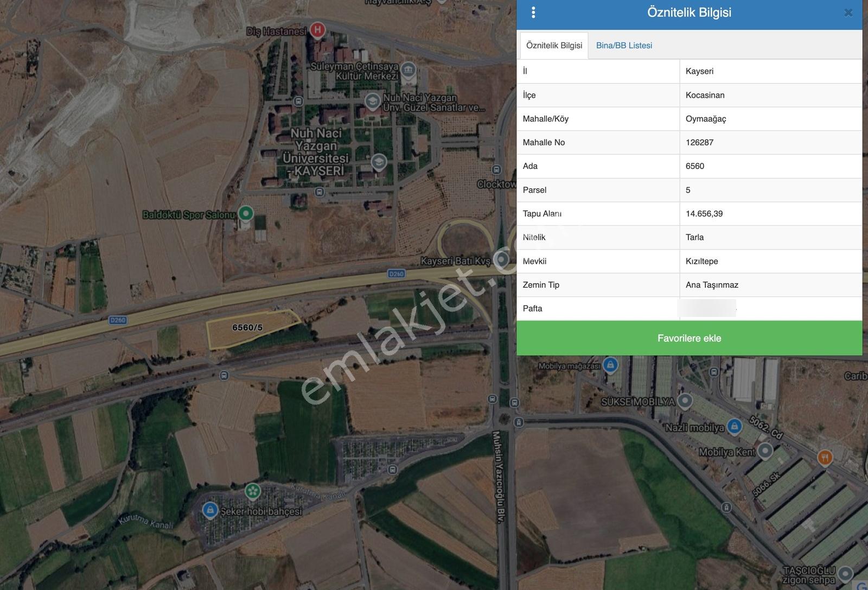Click the bus stop icon south of the 6560/5 parcel

click(x=224, y=375)
